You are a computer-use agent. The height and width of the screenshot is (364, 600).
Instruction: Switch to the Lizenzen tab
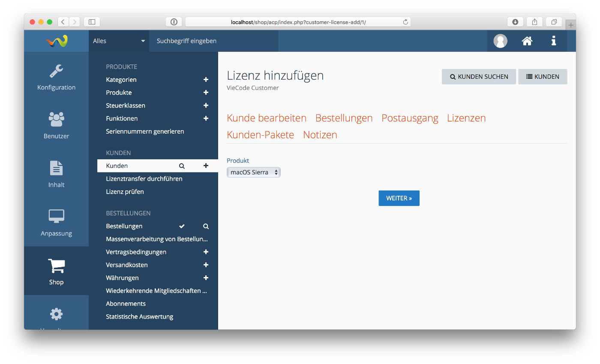tap(466, 118)
